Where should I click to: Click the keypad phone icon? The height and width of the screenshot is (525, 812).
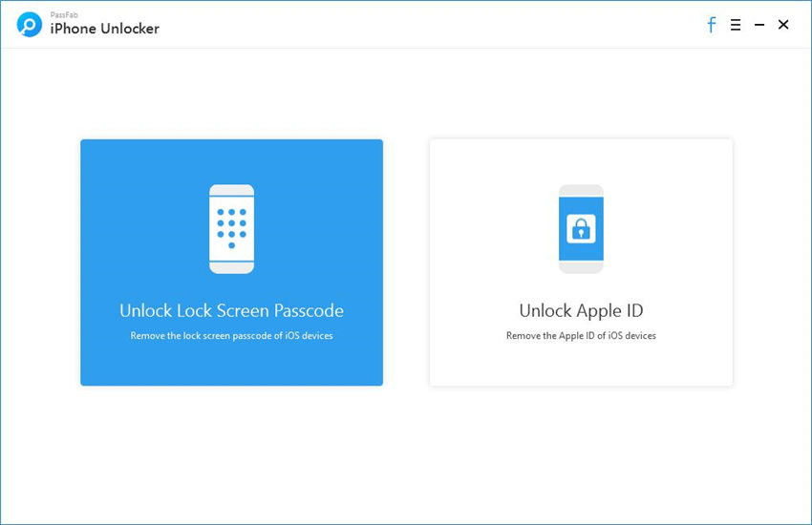pos(231,229)
